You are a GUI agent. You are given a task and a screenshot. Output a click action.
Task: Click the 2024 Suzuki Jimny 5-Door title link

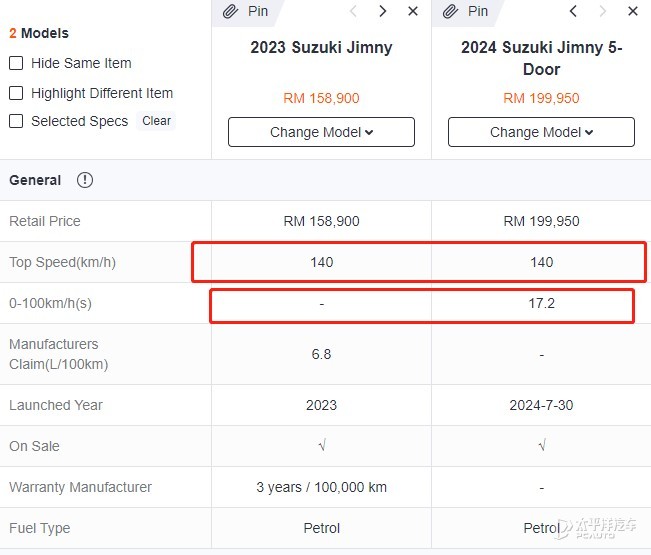click(x=541, y=58)
